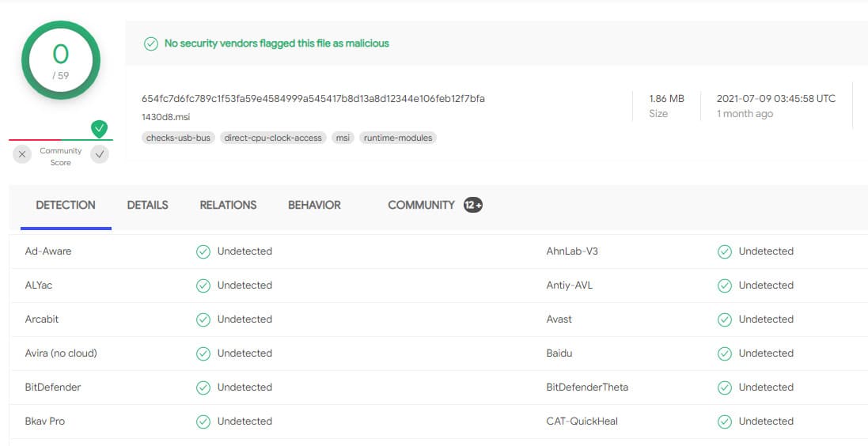The height and width of the screenshot is (446, 868).
Task: Open the COMMUNITY tab
Action: click(x=421, y=206)
